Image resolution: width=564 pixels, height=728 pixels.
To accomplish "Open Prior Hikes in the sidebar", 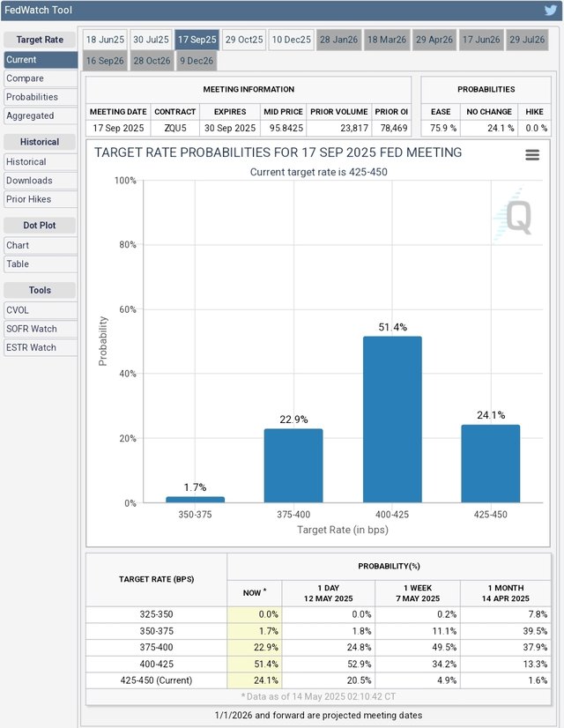I will tap(41, 199).
